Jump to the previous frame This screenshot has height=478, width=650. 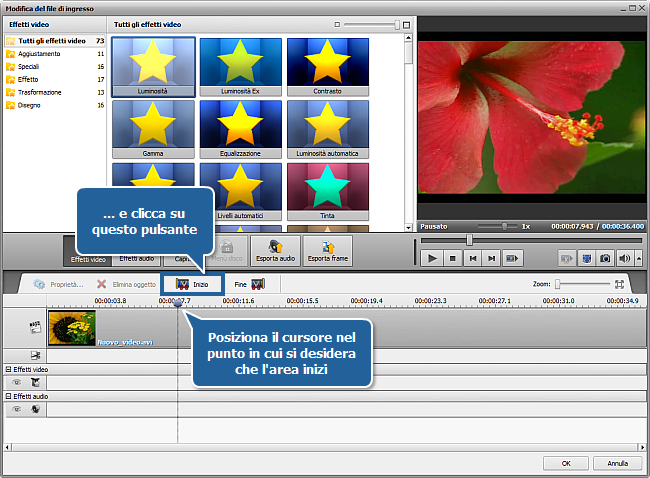[472, 258]
